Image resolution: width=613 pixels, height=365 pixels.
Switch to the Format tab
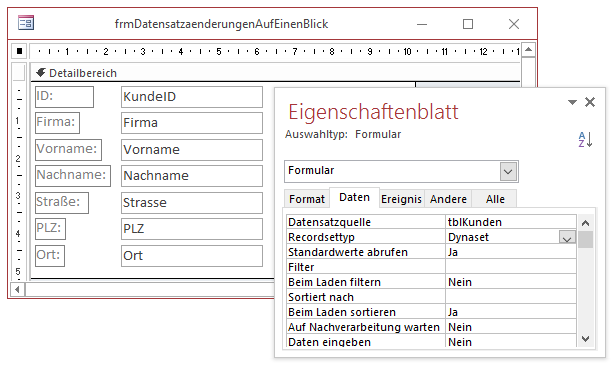307,199
